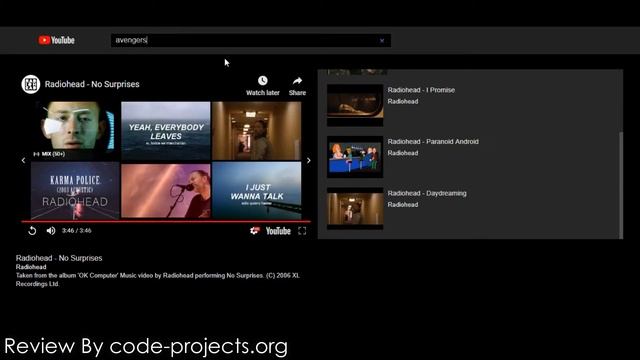Click the 3:46 / 3:46 time display
Image resolution: width=640 pixels, height=360 pixels.
pyautogui.click(x=77, y=231)
